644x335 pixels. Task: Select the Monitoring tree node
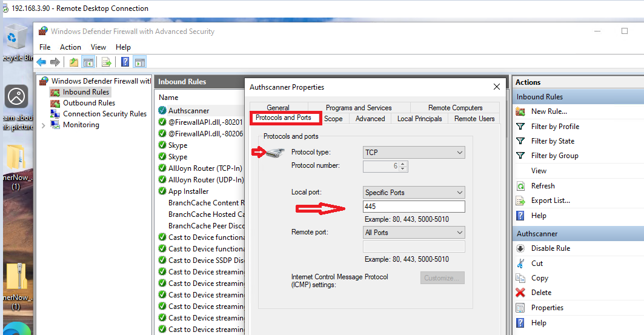[x=81, y=124]
